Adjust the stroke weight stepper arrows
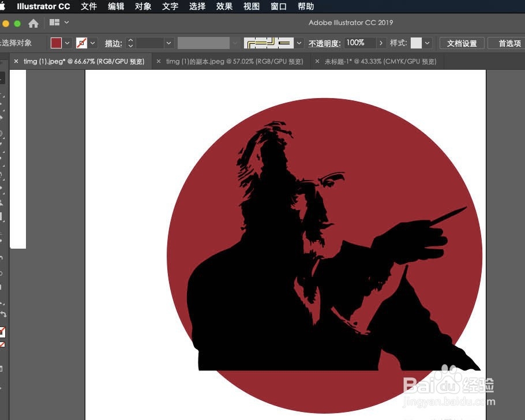This screenshot has height=420, width=525. (130, 43)
